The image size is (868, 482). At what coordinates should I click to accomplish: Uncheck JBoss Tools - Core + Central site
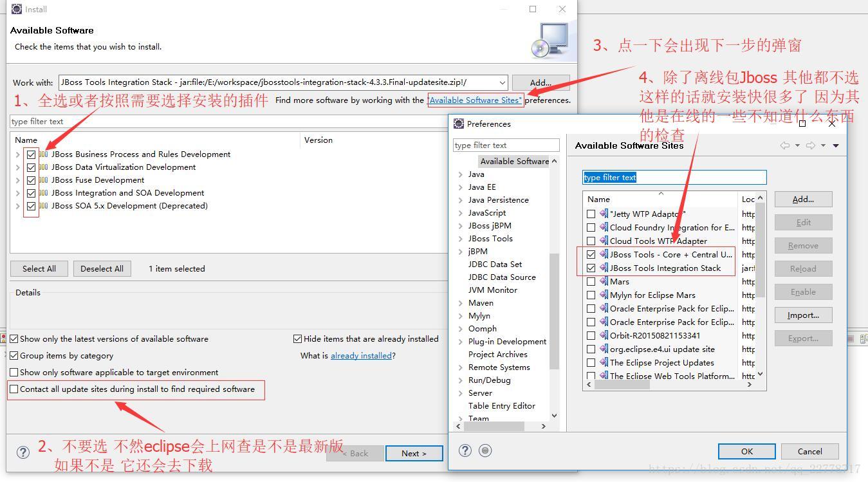(591, 254)
